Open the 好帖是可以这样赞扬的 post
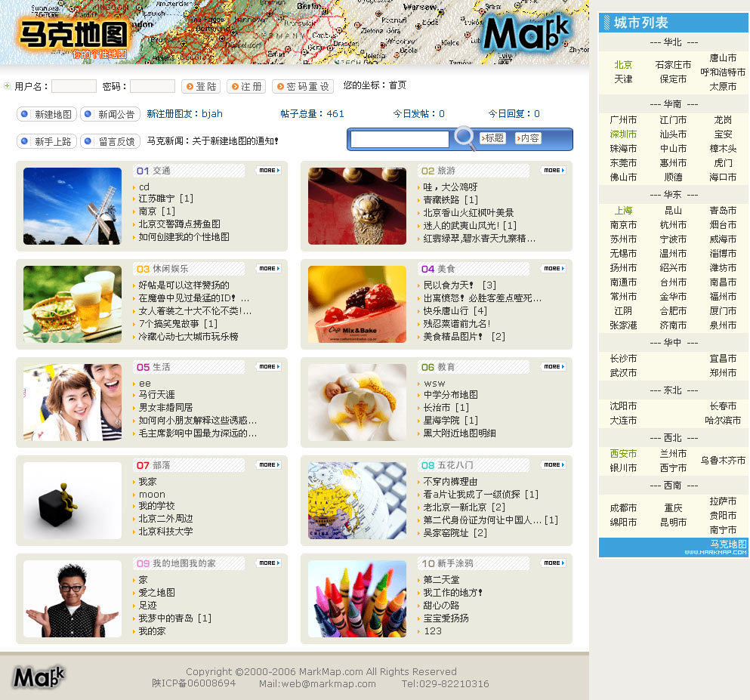 (184, 285)
